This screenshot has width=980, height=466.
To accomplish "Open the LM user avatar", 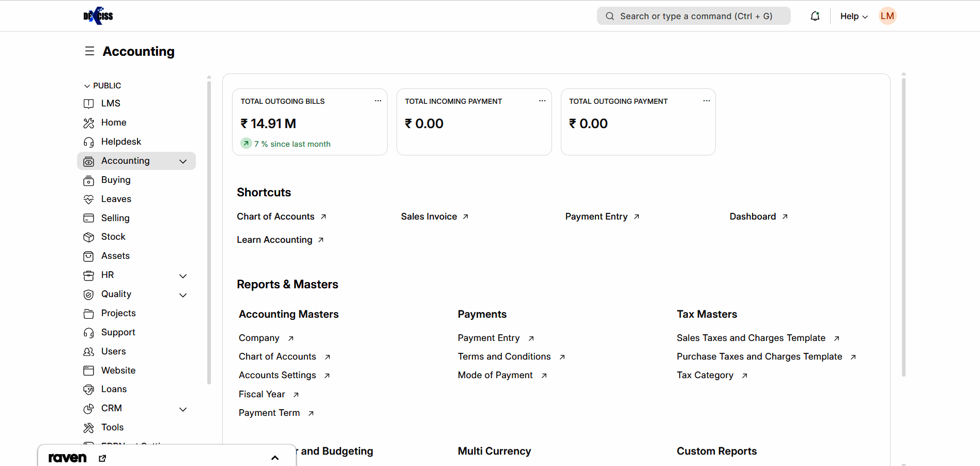I will click(887, 16).
